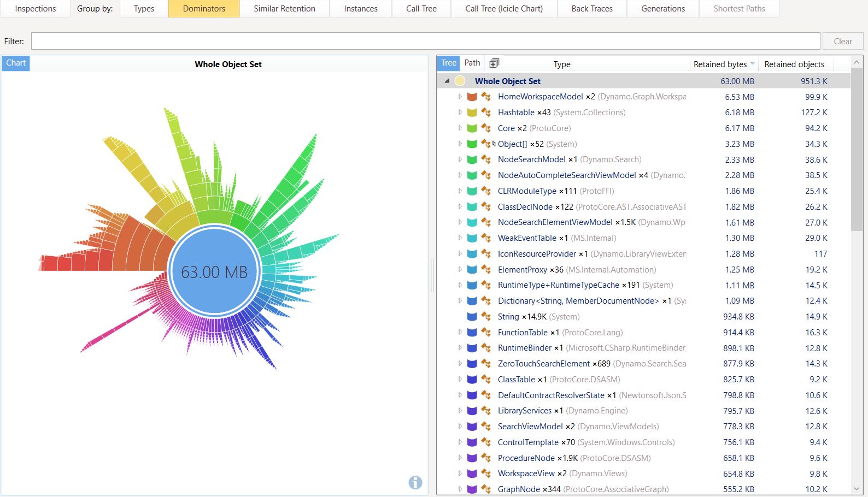Click the yellow circle icon of Whole Object Set

[x=460, y=81]
